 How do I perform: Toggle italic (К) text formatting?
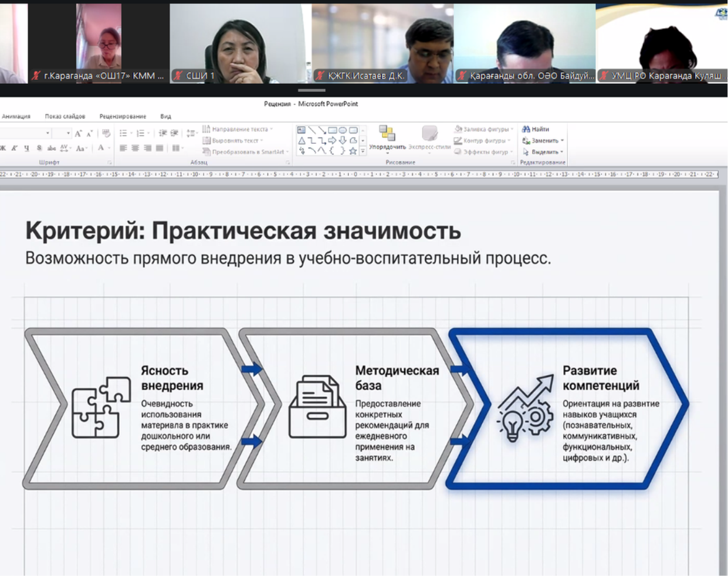pos(15,148)
